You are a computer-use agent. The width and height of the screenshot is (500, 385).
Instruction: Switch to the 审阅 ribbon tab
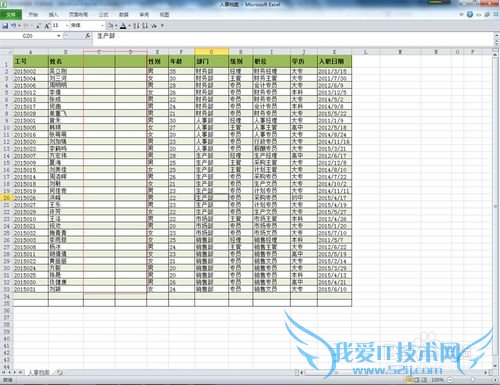click(x=144, y=15)
